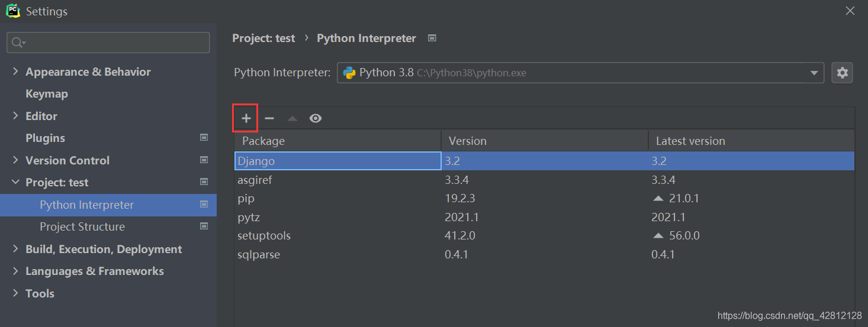Click the Project: test breadcrumb link

tap(263, 38)
